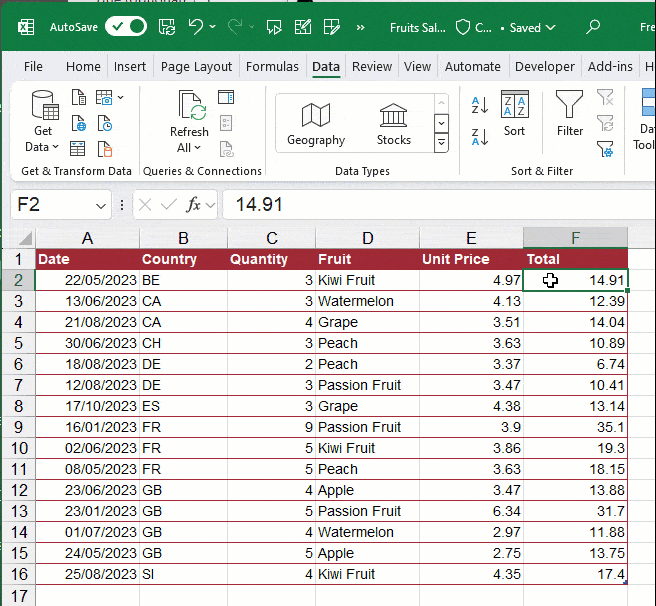Click the From Web icon
The height and width of the screenshot is (606, 656).
79,123
